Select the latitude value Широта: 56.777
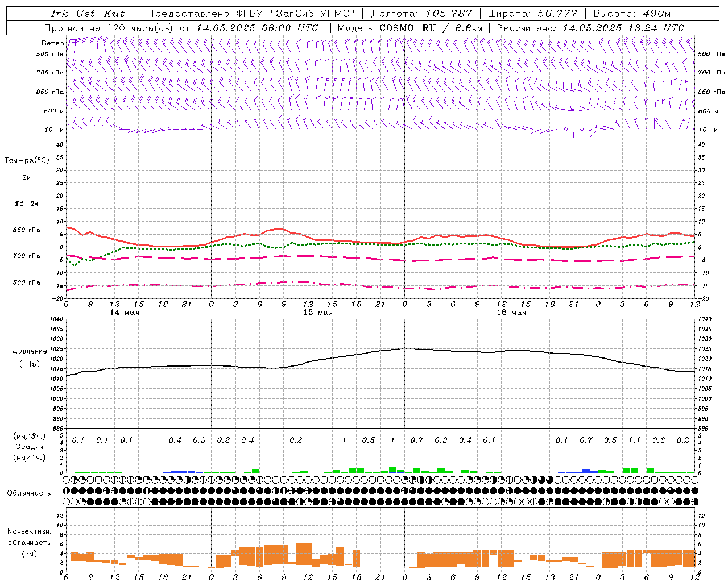This screenshot has width=728, height=582. pyautogui.click(x=533, y=14)
